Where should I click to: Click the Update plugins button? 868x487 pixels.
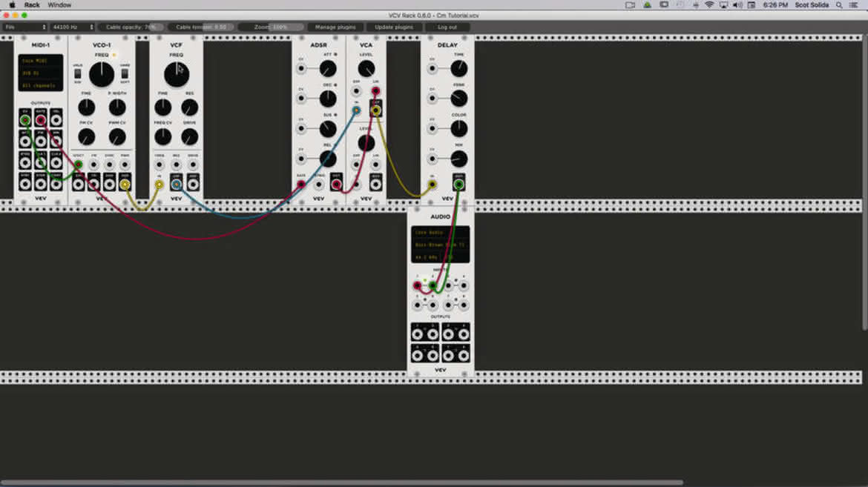[x=394, y=27]
